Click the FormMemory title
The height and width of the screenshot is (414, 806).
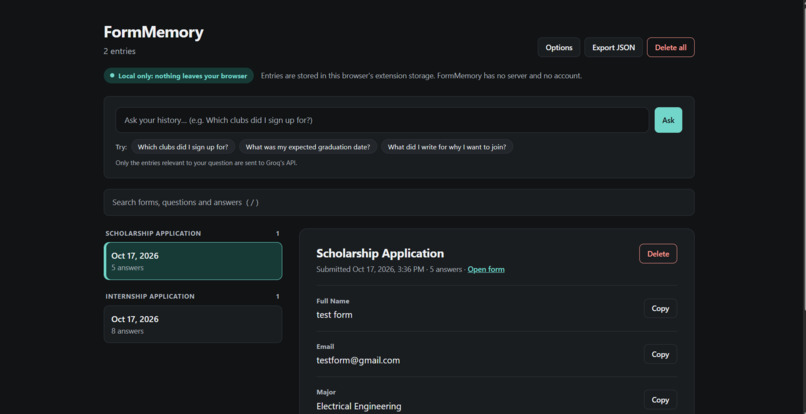[153, 32]
